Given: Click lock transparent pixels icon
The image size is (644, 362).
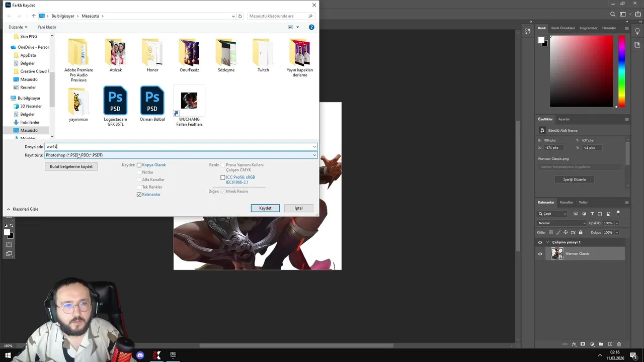Looking at the screenshot, I should pos(551,232).
